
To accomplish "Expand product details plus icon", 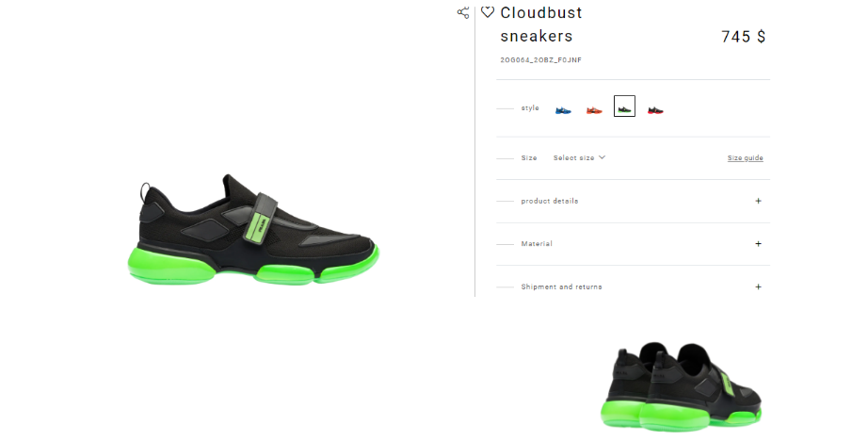I will click(759, 201).
